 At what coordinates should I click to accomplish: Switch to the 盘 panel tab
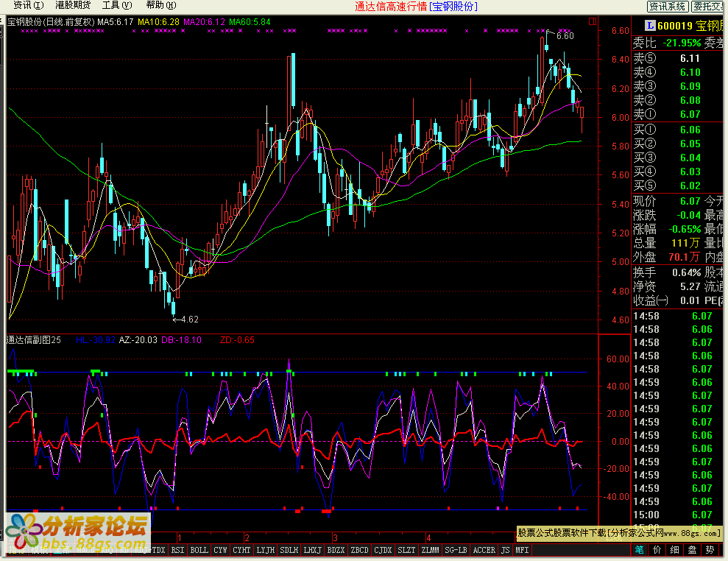(692, 550)
